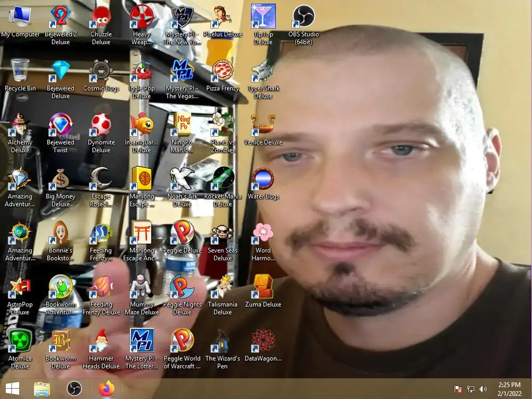This screenshot has height=399, width=532.
Task: Click the Amazing Adventures globe compass icon
Action: pos(20,241)
